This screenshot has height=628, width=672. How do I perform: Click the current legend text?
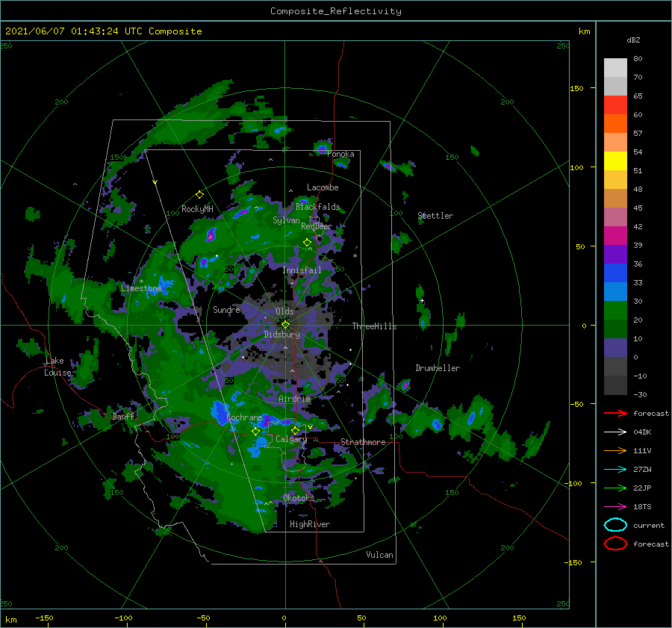pyautogui.click(x=649, y=525)
